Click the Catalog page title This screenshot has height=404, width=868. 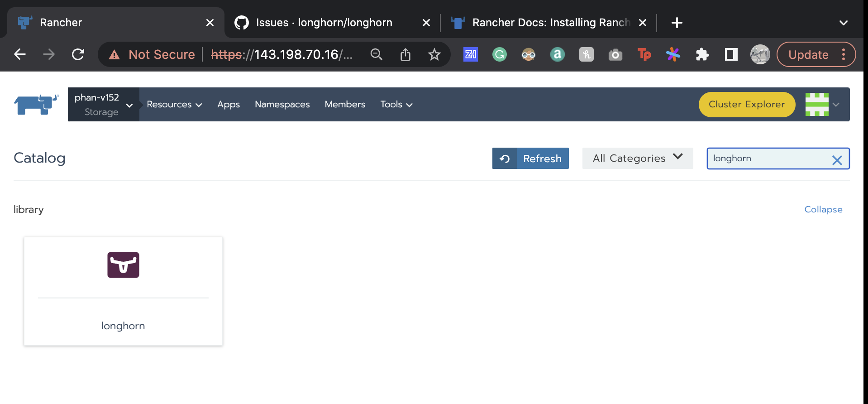(39, 158)
